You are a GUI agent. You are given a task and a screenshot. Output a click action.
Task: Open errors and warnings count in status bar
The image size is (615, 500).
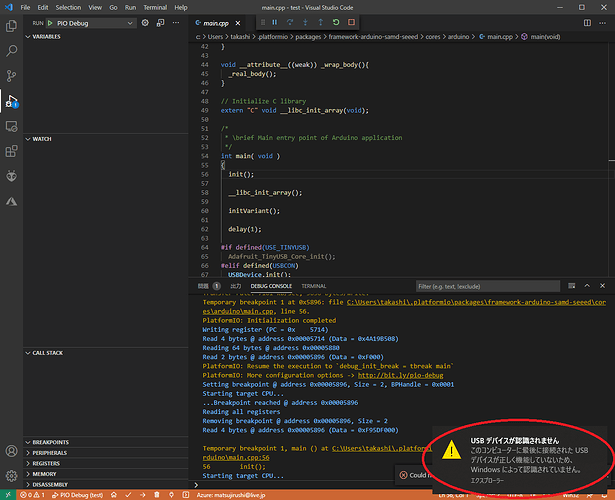pos(33,495)
